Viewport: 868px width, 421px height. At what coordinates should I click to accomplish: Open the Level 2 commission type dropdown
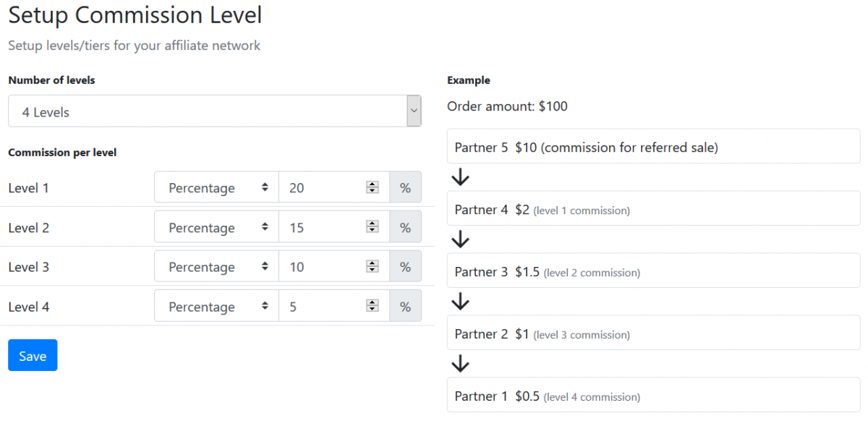coord(216,226)
